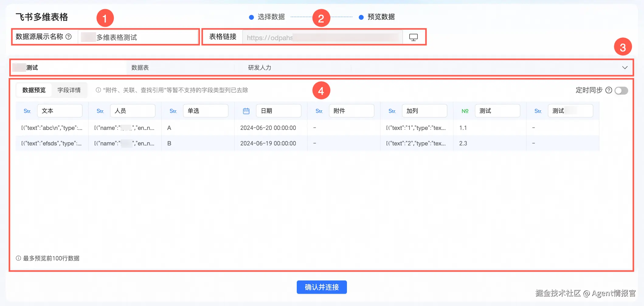Select numeric cell 2.3
This screenshot has height=306, width=644.
click(x=490, y=143)
